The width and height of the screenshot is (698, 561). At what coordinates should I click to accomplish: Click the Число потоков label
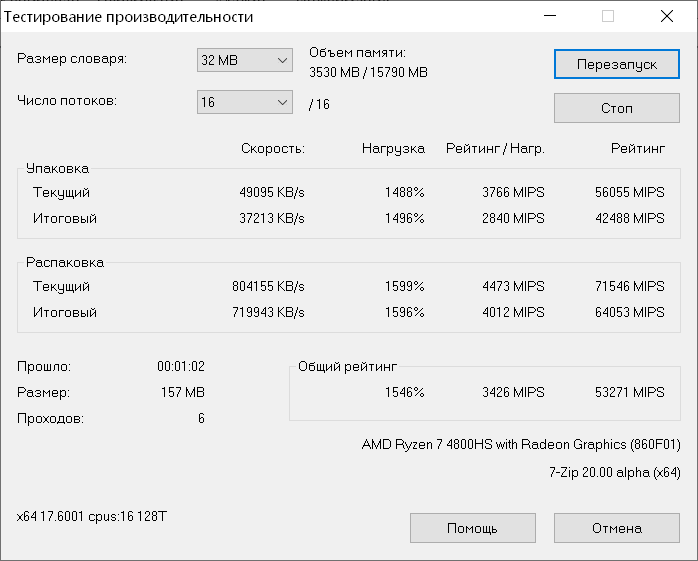click(x=68, y=101)
